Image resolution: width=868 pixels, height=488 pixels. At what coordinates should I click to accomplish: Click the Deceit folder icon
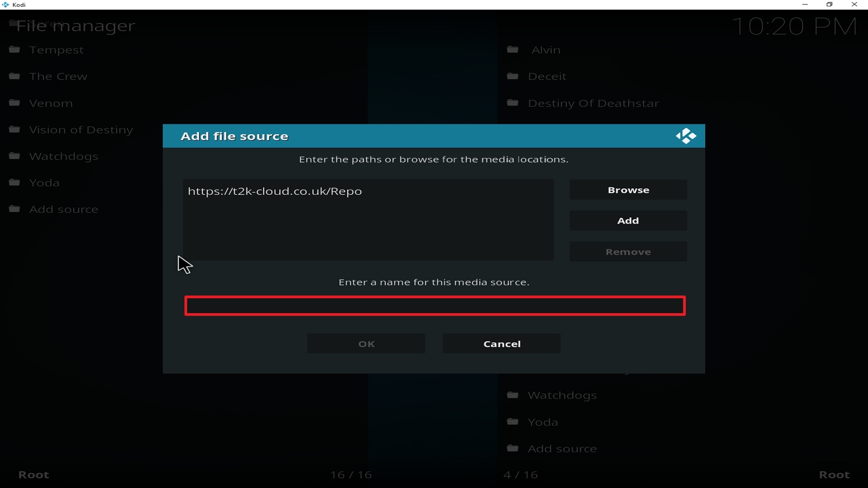[513, 76]
